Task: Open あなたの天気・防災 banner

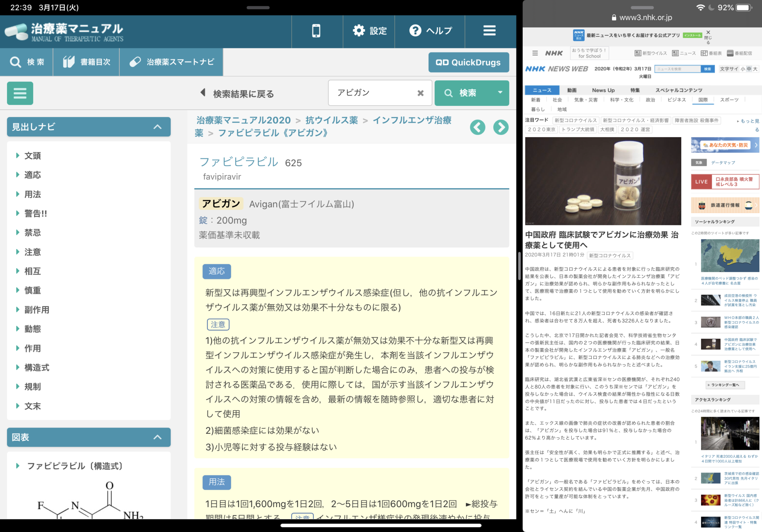Action: [x=725, y=145]
